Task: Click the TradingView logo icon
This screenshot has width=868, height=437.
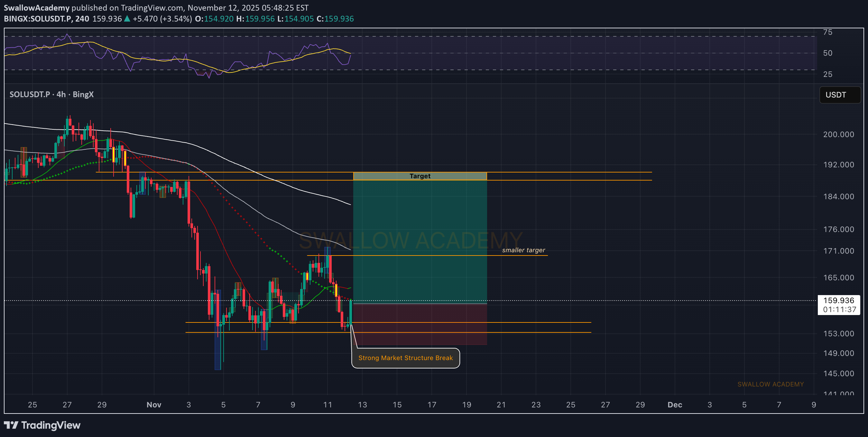Action: click(x=11, y=425)
